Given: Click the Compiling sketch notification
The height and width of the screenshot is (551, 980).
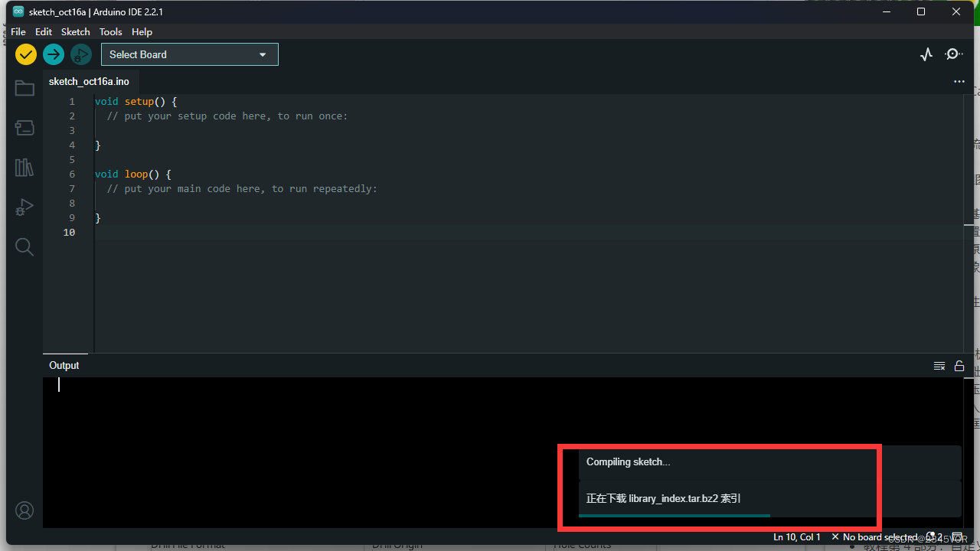Looking at the screenshot, I should 769,462.
